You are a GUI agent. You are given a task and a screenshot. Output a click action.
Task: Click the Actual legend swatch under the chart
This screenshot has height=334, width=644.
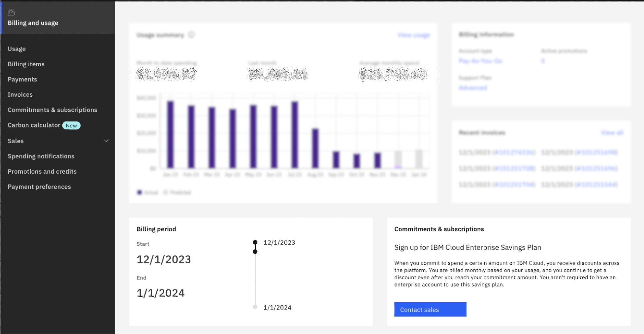(x=140, y=192)
